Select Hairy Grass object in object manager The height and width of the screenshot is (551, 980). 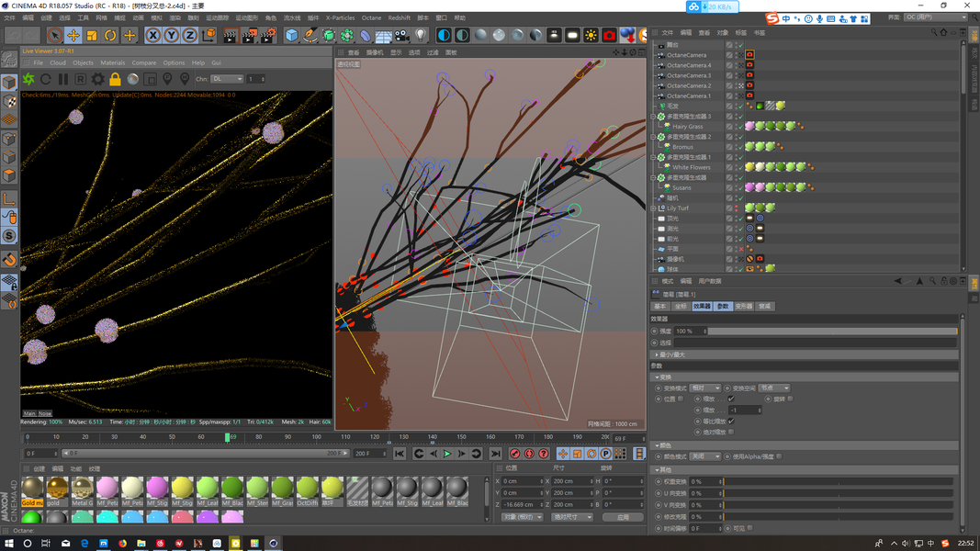pos(688,127)
